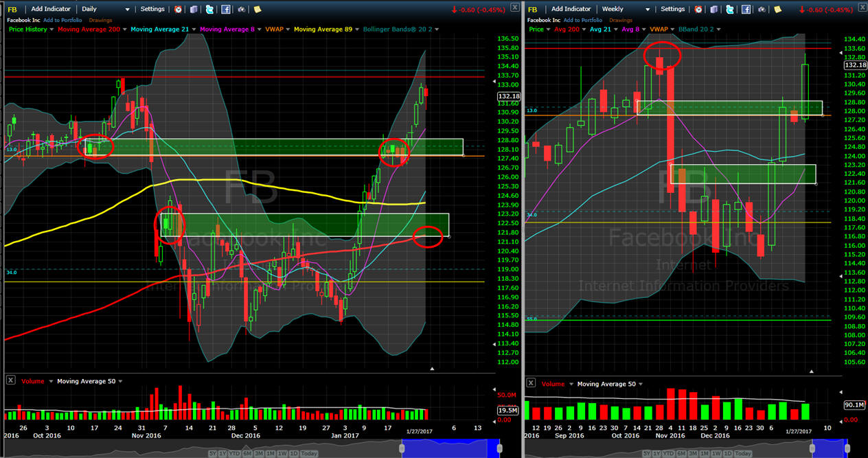Close the Volume panel on the daily chart
Image resolution: width=868 pixels, height=458 pixels.
(x=10, y=381)
